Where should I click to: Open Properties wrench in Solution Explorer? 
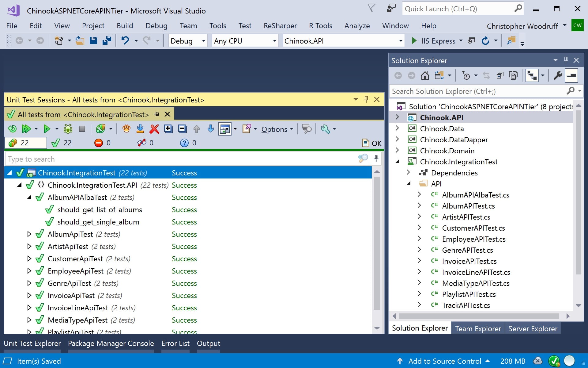558,75
